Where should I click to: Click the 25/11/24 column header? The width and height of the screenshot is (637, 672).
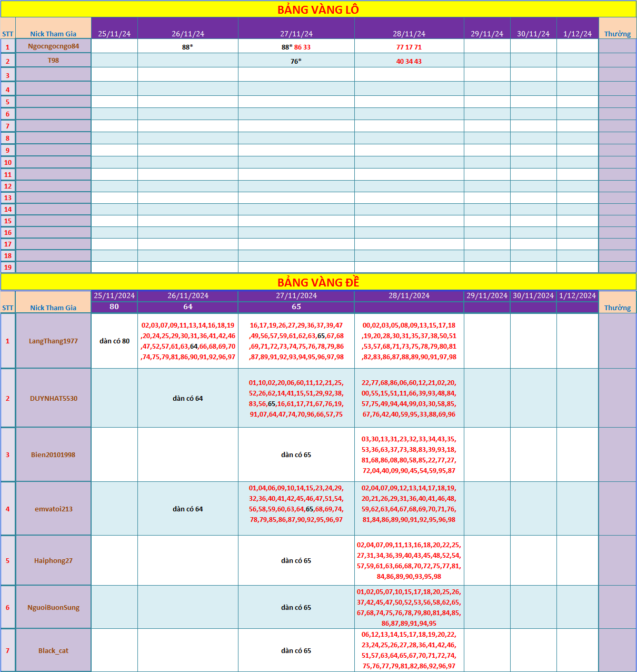pyautogui.click(x=114, y=28)
